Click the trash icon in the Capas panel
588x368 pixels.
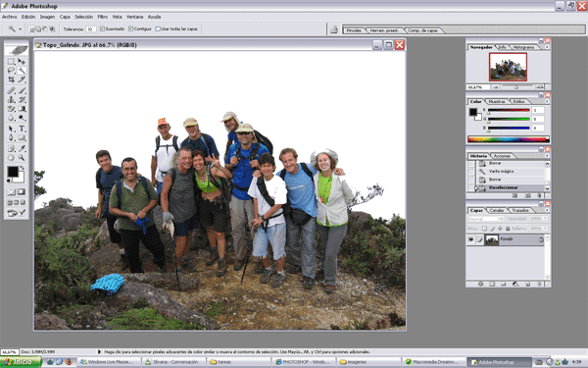539,285
